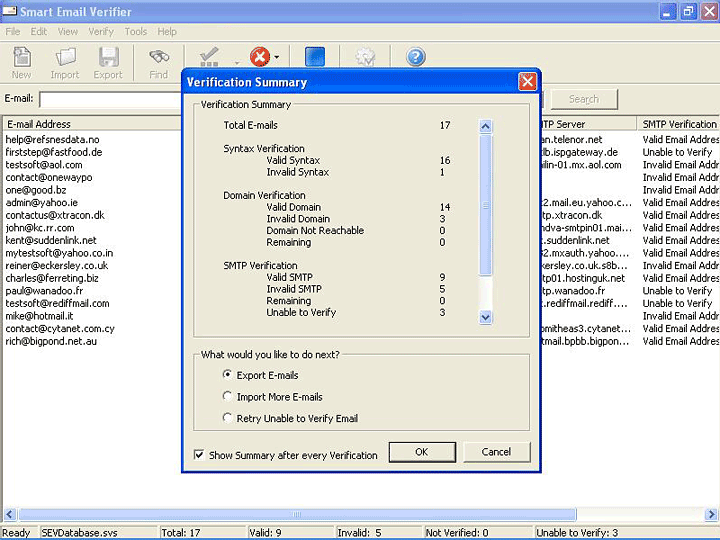Open the Tools menu

click(136, 31)
